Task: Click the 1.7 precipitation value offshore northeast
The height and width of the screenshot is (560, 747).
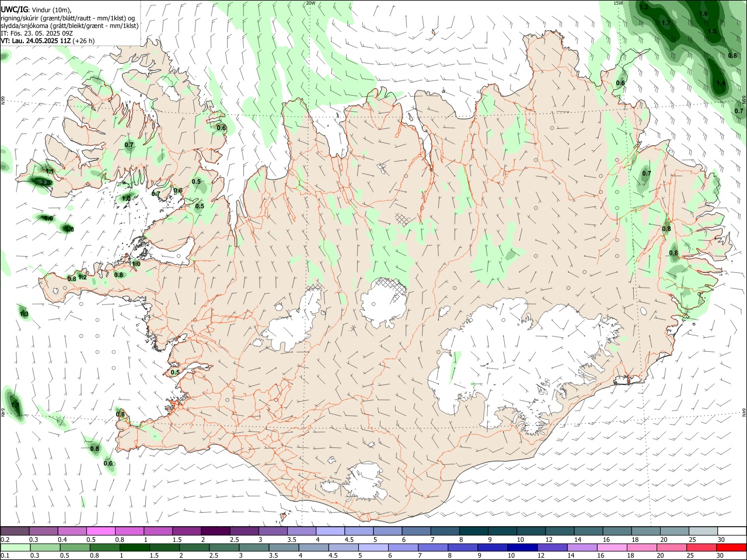Action: (x=666, y=23)
